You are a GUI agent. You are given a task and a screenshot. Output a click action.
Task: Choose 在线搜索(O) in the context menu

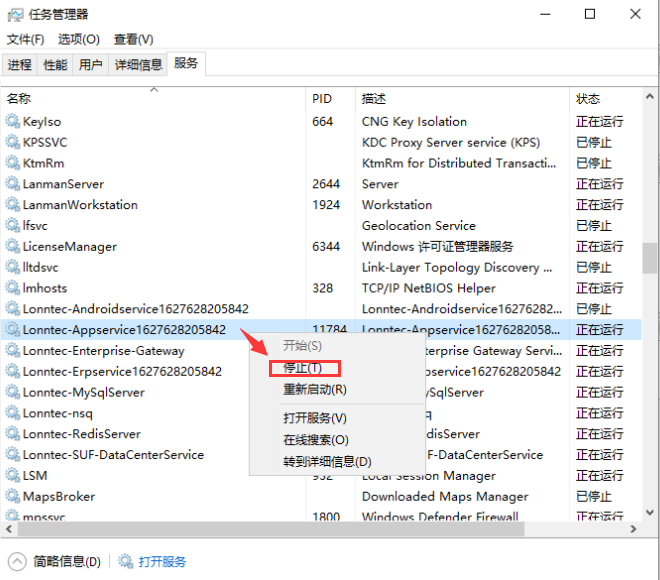[x=316, y=440]
